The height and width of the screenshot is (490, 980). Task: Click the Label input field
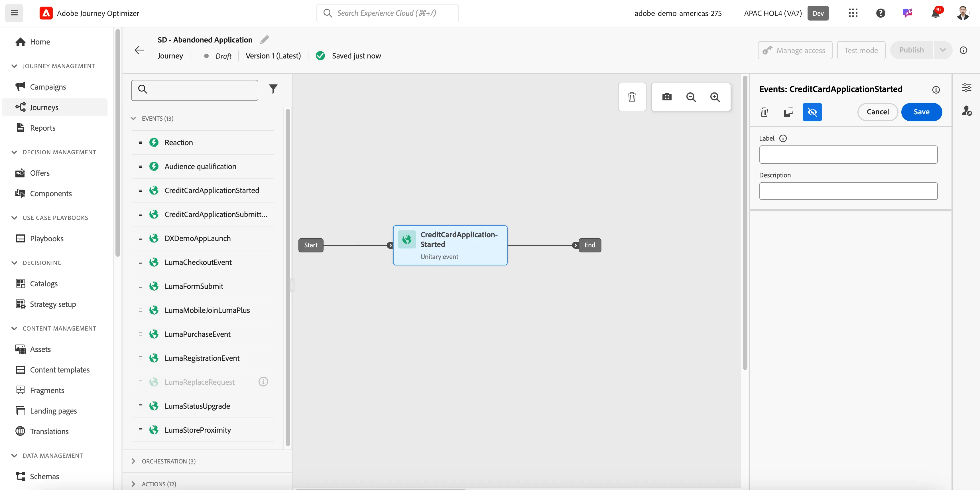[848, 155]
